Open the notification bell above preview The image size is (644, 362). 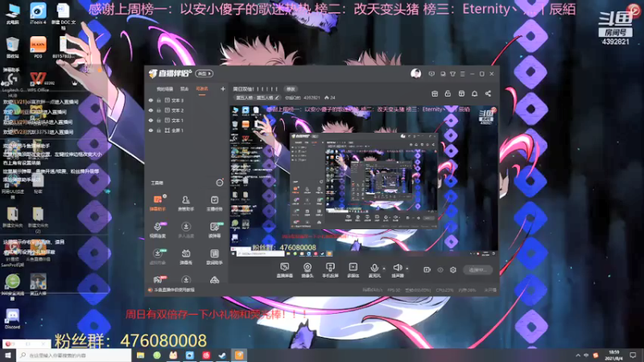[474, 93]
